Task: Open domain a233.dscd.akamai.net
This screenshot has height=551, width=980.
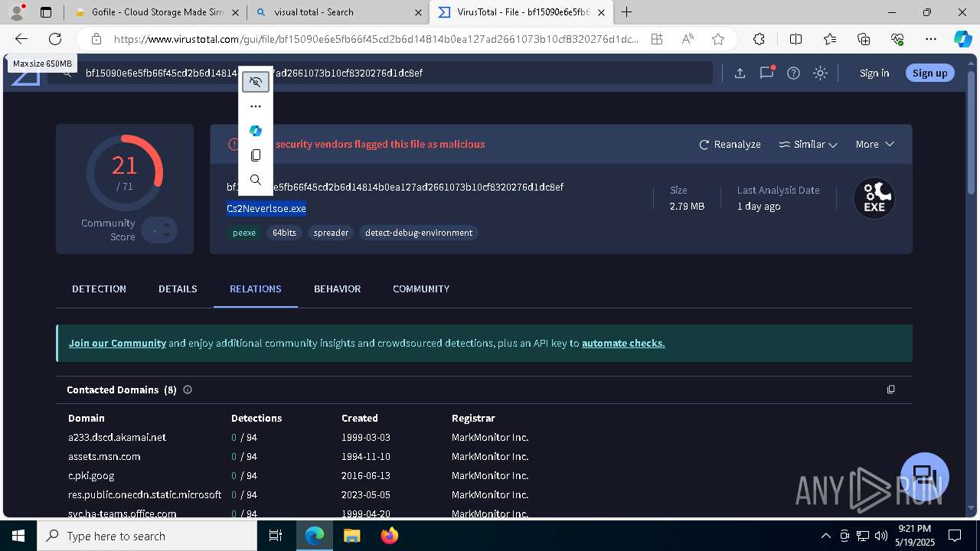Action: point(117,437)
